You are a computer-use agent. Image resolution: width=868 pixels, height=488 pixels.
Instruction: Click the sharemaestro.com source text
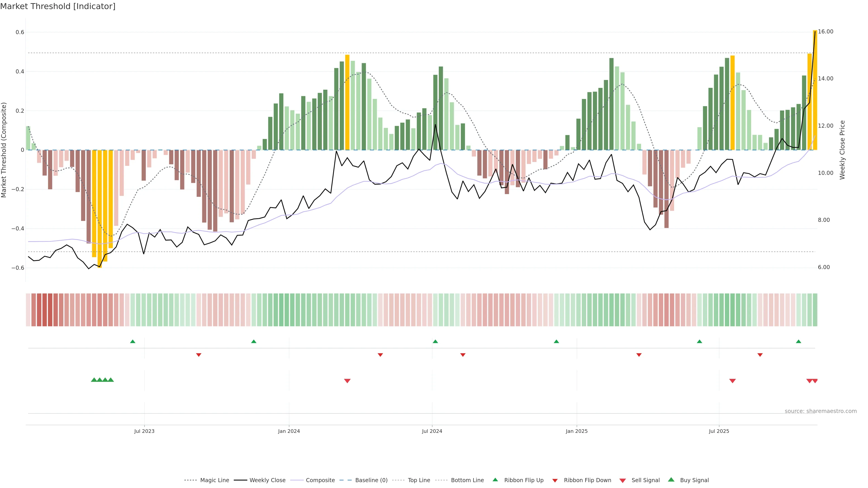[821, 411]
